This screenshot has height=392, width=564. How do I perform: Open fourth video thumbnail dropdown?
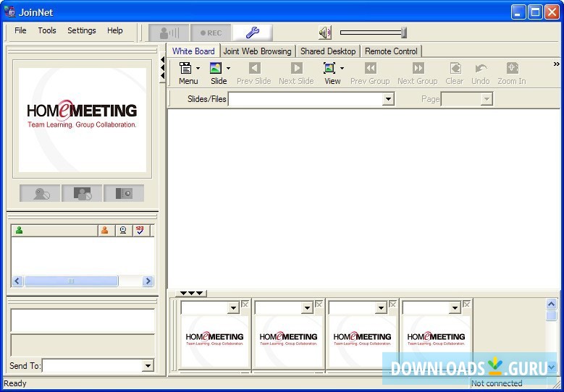[x=455, y=308]
